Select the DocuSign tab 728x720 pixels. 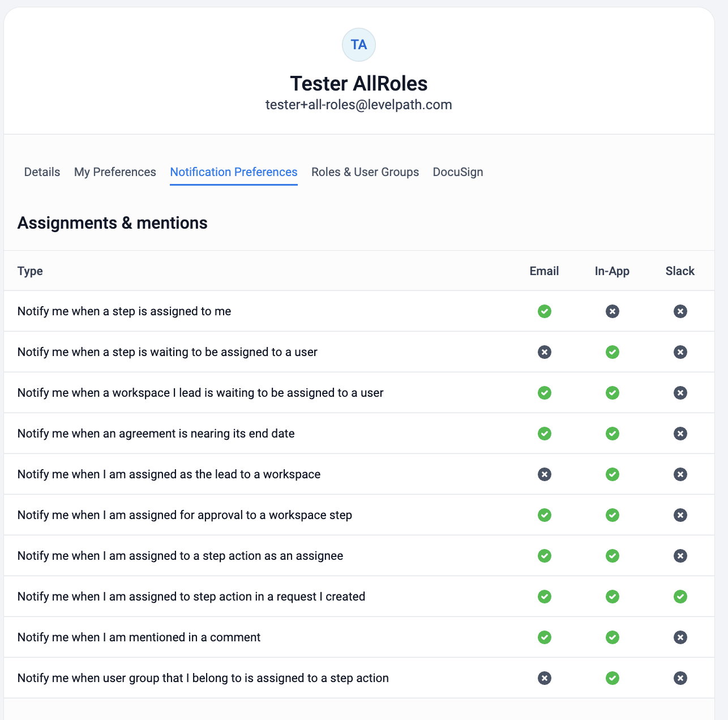pyautogui.click(x=458, y=172)
